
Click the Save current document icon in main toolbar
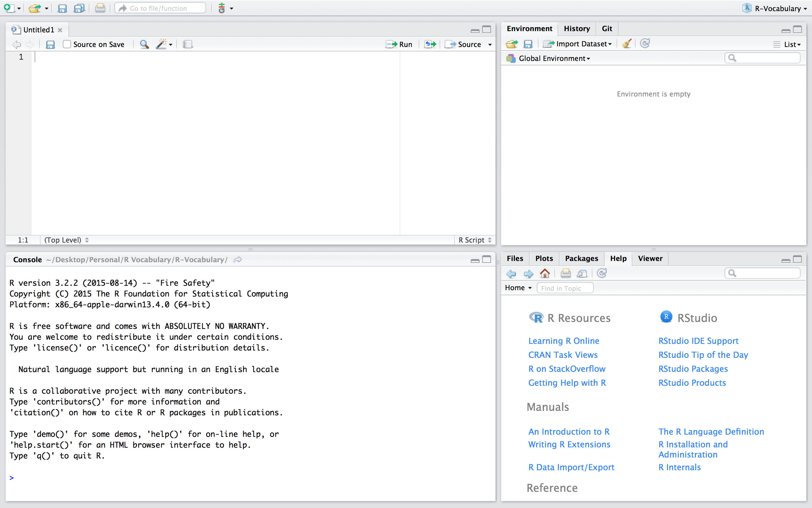coord(62,8)
